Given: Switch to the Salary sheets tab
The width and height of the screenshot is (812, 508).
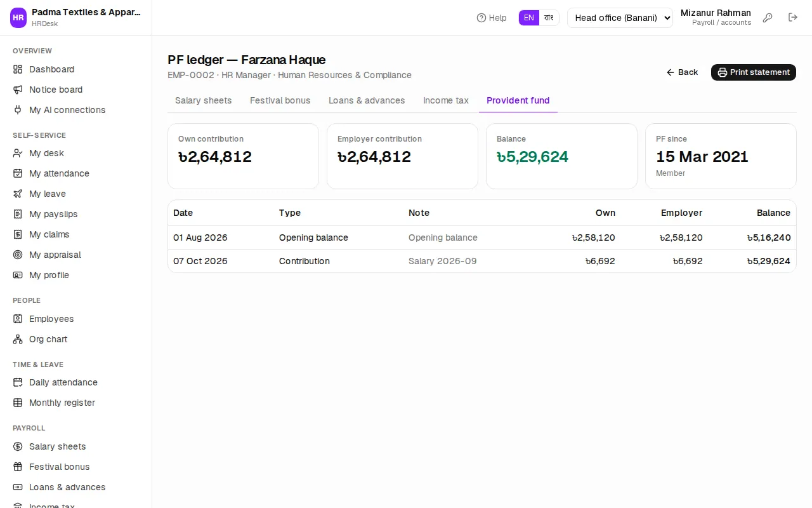Looking at the screenshot, I should (204, 100).
